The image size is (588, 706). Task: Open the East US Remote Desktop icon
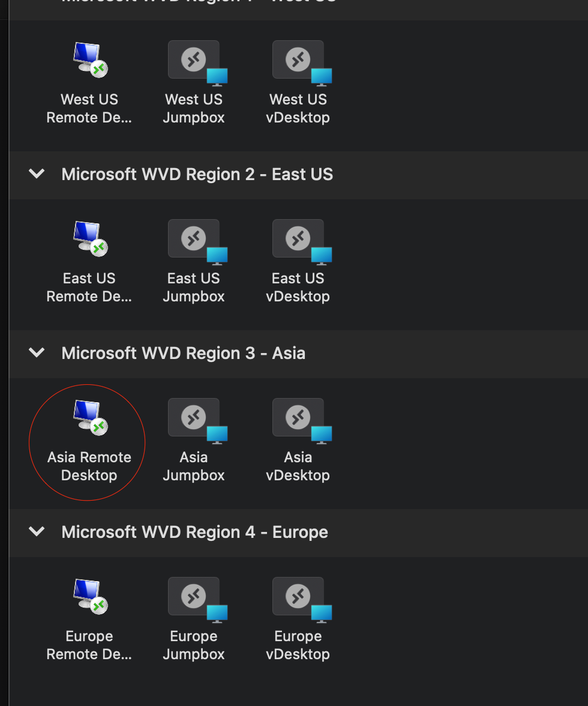(x=90, y=238)
